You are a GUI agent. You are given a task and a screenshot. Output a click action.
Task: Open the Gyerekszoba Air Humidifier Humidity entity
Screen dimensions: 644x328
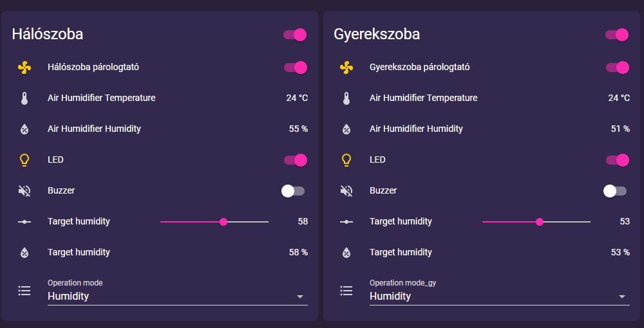tap(416, 129)
